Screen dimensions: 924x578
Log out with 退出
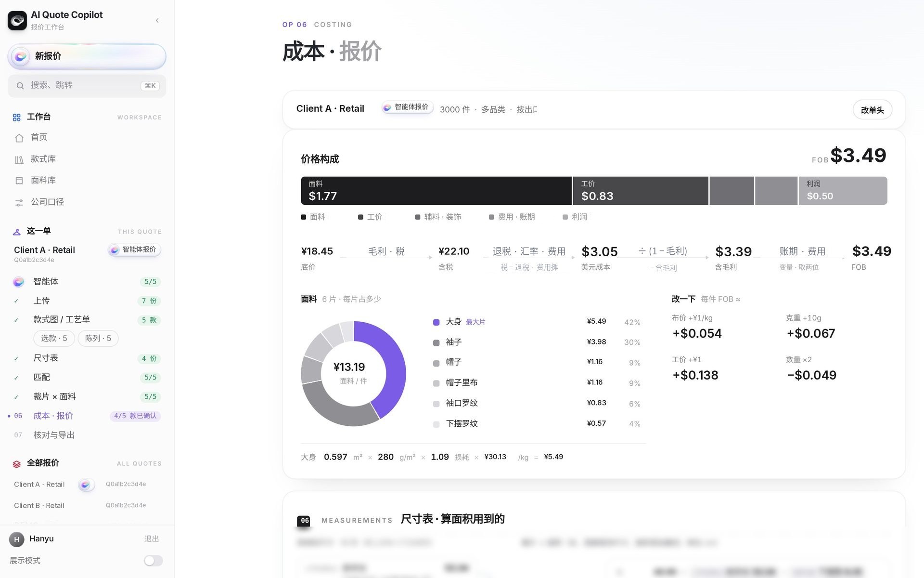click(x=152, y=539)
